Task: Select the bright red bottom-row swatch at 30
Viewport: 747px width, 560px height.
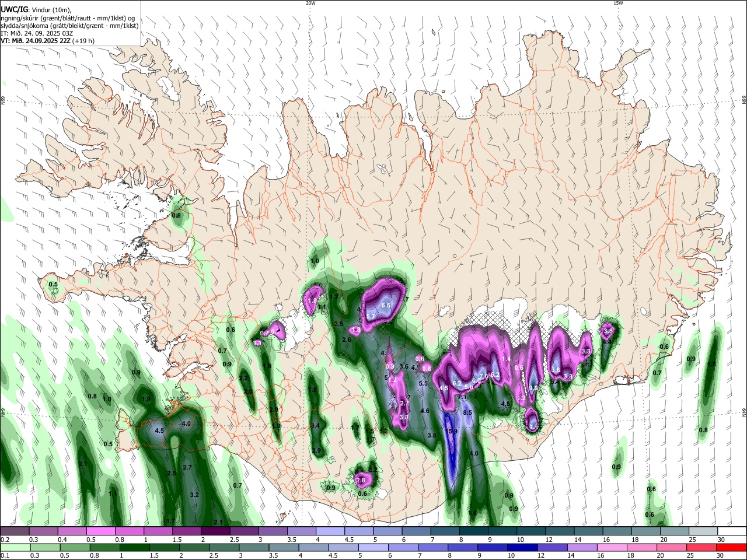Action: (x=731, y=548)
